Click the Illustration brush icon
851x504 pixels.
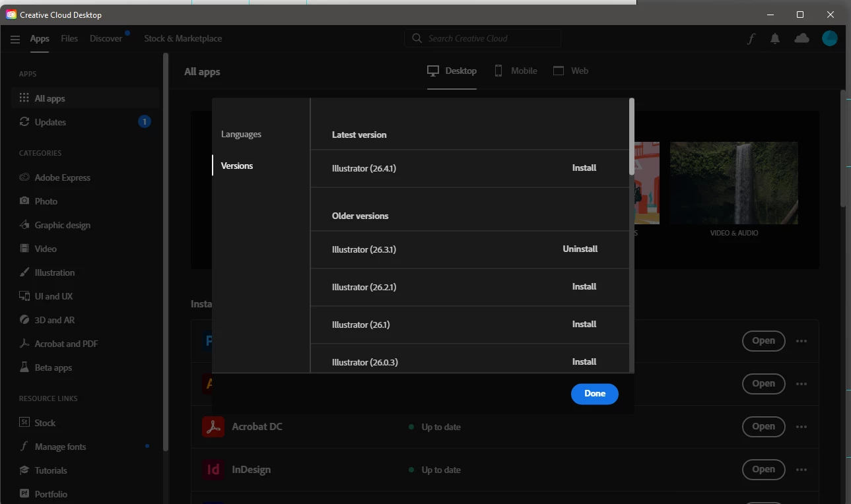pyautogui.click(x=24, y=272)
